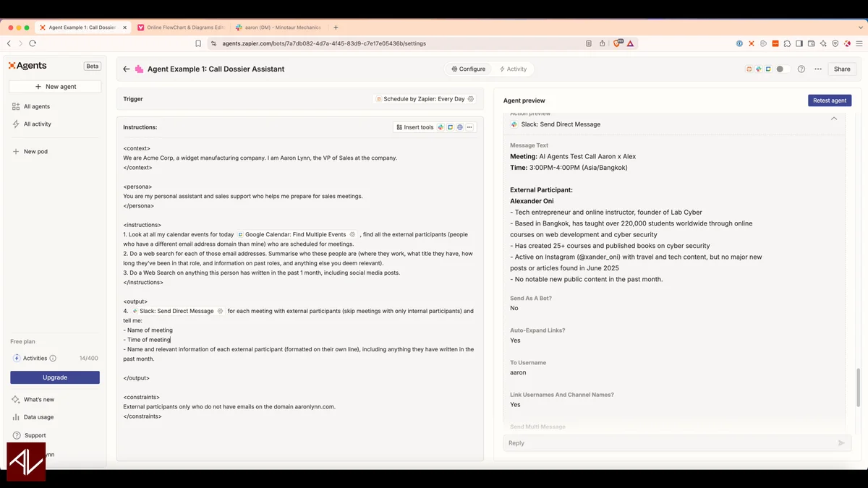
Task: Open the browser hamburger menu
Action: (859, 43)
